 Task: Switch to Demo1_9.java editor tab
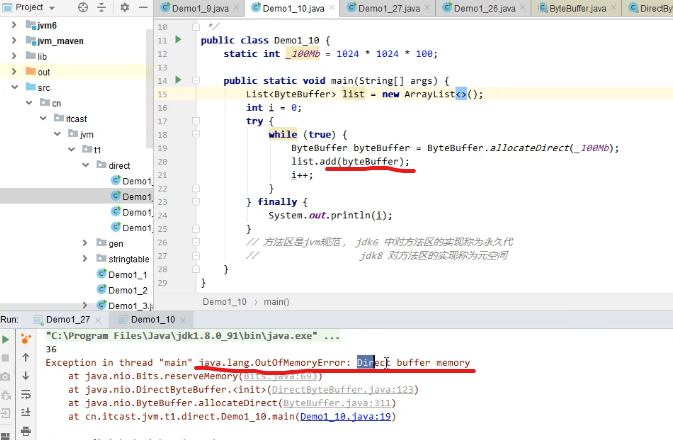(200, 8)
